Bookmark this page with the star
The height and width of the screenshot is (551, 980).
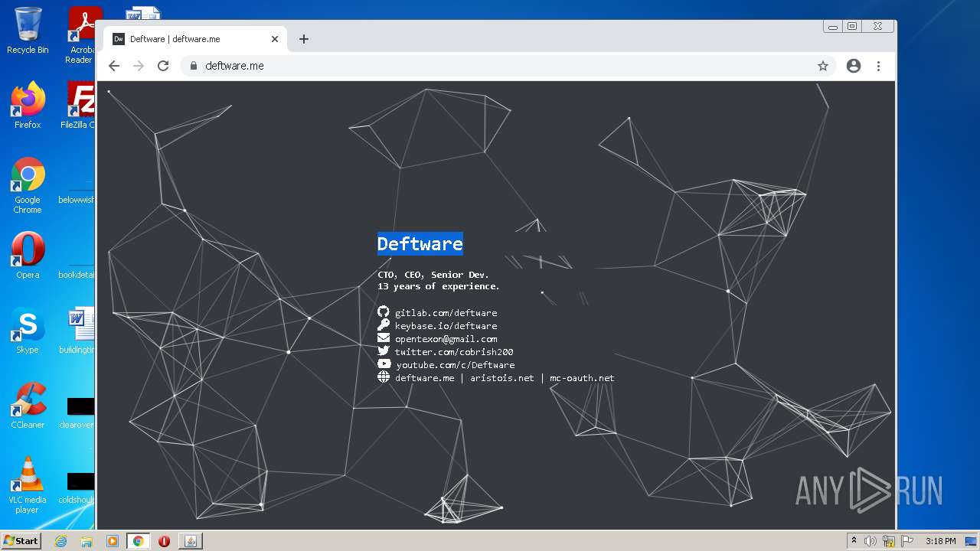click(823, 66)
